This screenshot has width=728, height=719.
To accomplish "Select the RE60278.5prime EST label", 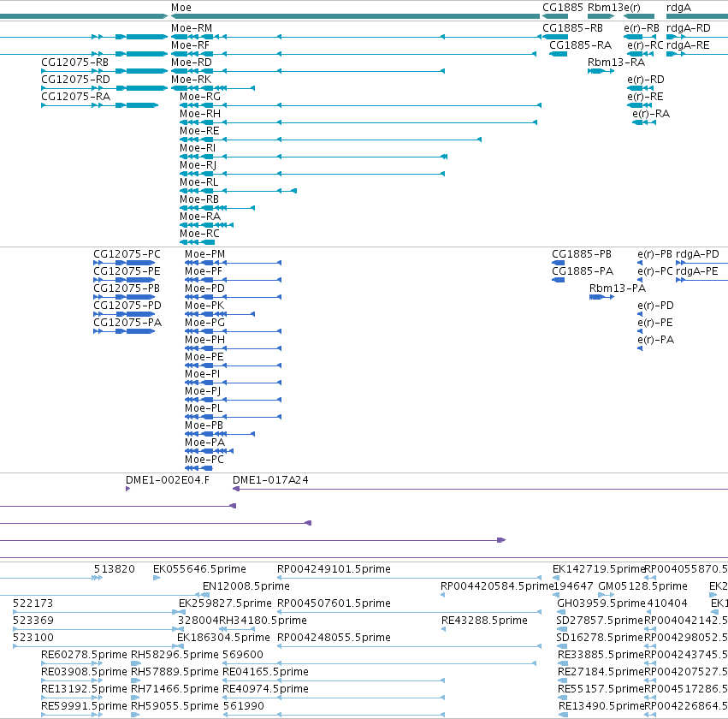I will pos(84,655).
